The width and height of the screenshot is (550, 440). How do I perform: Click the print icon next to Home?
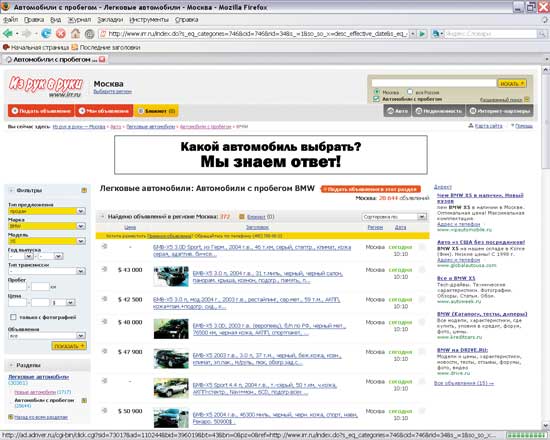click(x=89, y=34)
